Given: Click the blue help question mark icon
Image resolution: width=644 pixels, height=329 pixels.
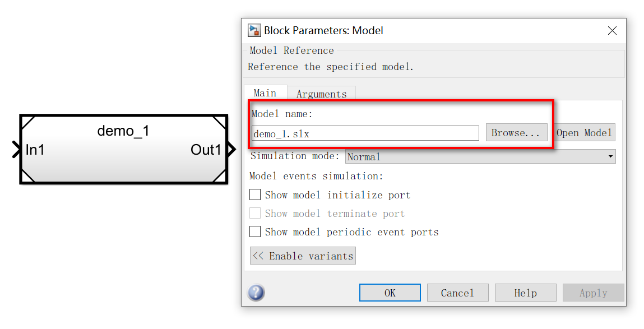Looking at the screenshot, I should point(256,293).
